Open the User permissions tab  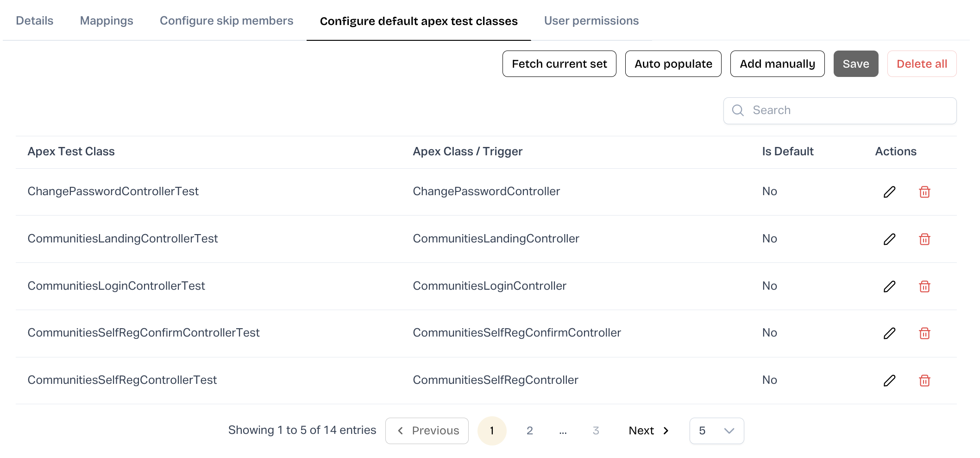(591, 21)
